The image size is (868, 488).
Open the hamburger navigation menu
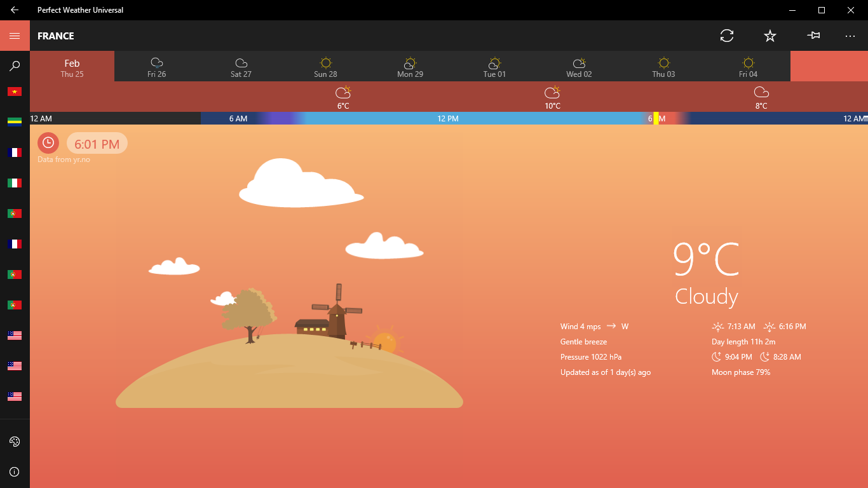pyautogui.click(x=15, y=35)
